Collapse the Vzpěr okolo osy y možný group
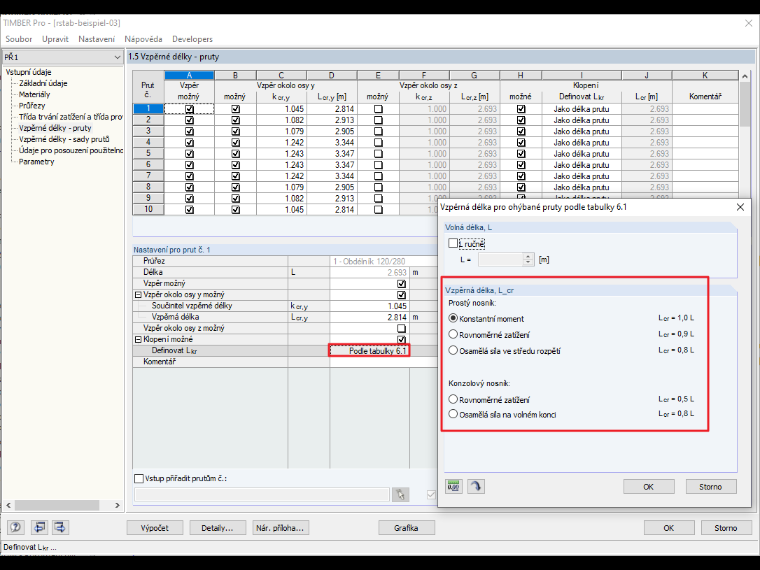760x570 pixels. click(138, 295)
